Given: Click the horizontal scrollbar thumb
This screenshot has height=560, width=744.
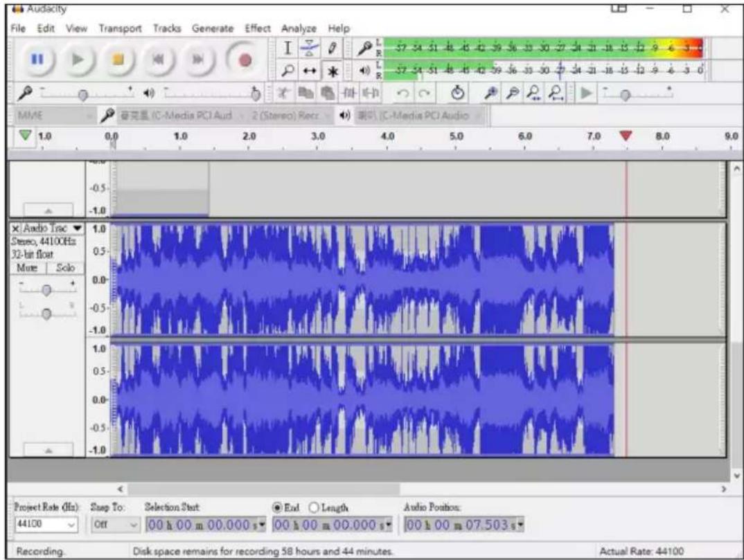Looking at the screenshot, I should tap(264, 489).
